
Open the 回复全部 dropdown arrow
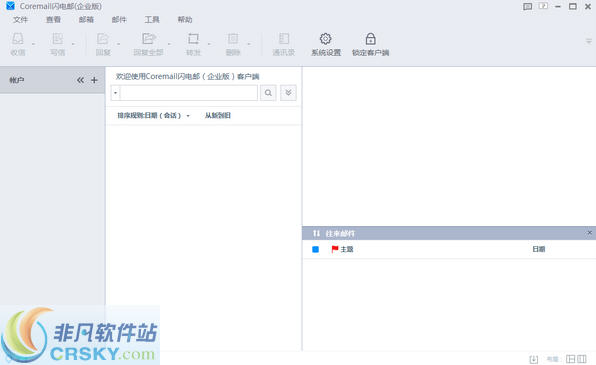pos(169,44)
